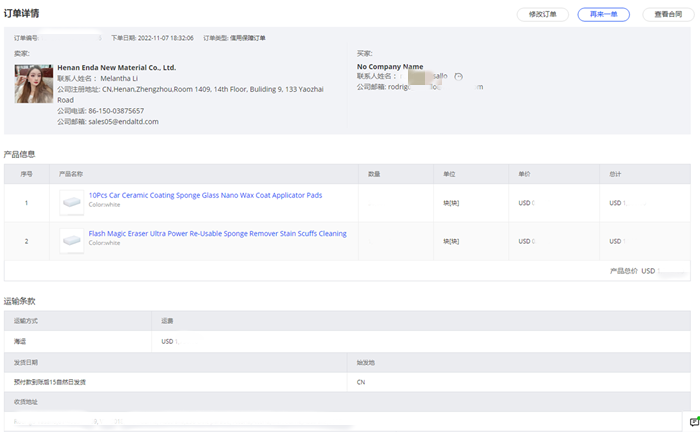Select the 产品名称 column header
This screenshot has width=700, height=432.
pyautogui.click(x=71, y=174)
